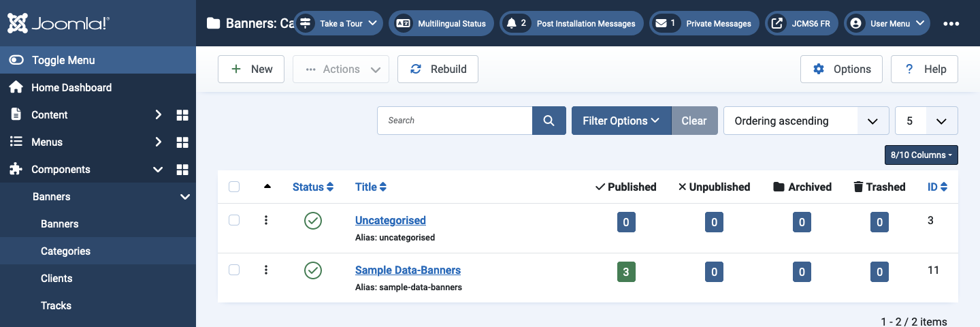
Task: Open the 8/10 Columns selector
Action: [x=921, y=155]
